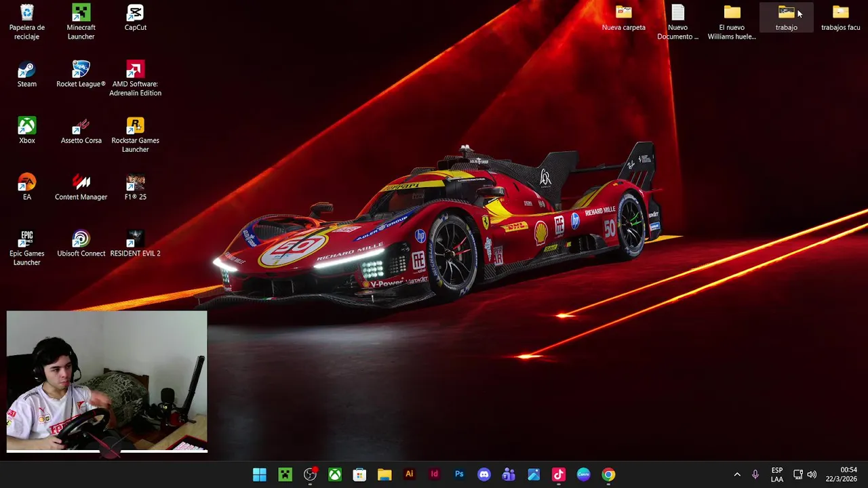Select the Minecraft Launcher desktop shortcut
The height and width of the screenshot is (488, 868).
click(x=81, y=22)
